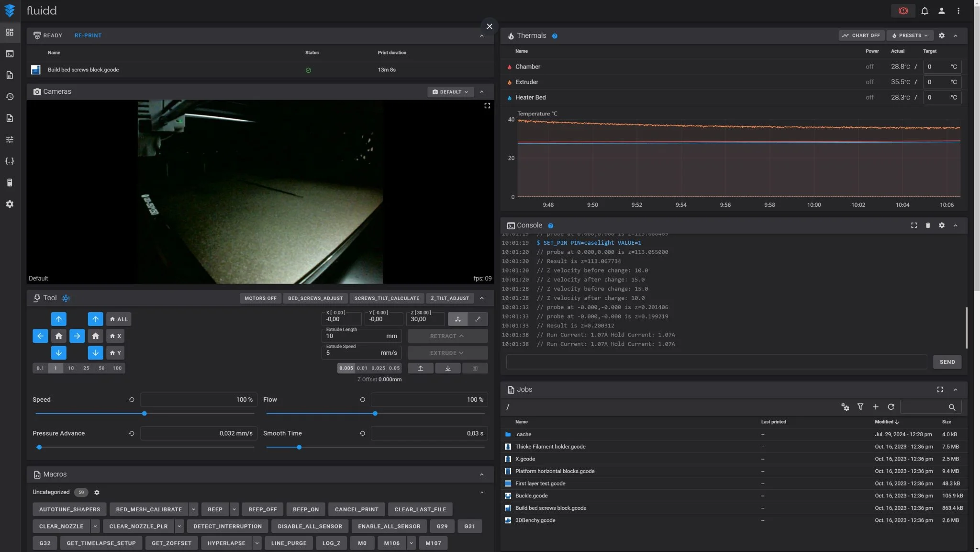This screenshot has height=552, width=980.
Task: Make the camera view fullscreen
Action: (x=487, y=105)
